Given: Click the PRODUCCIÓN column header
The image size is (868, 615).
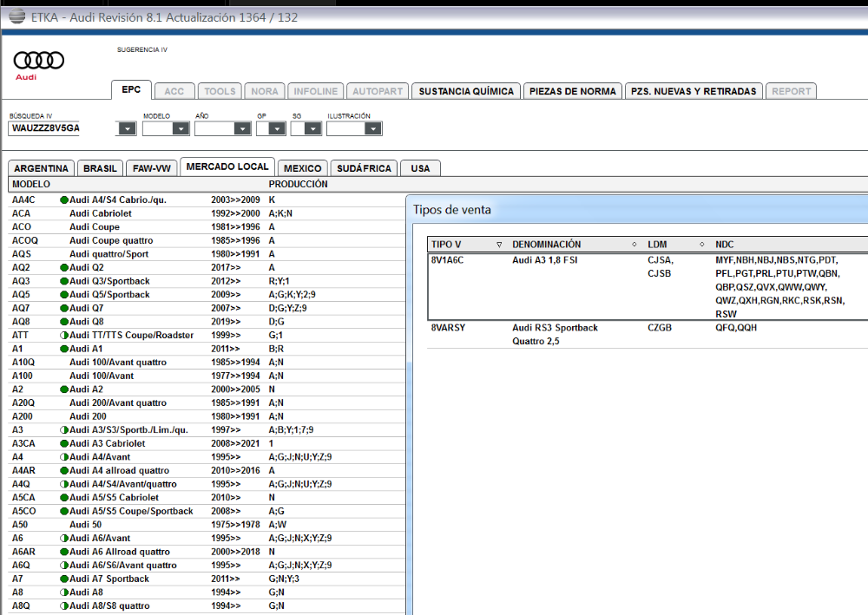Looking at the screenshot, I should (298, 184).
